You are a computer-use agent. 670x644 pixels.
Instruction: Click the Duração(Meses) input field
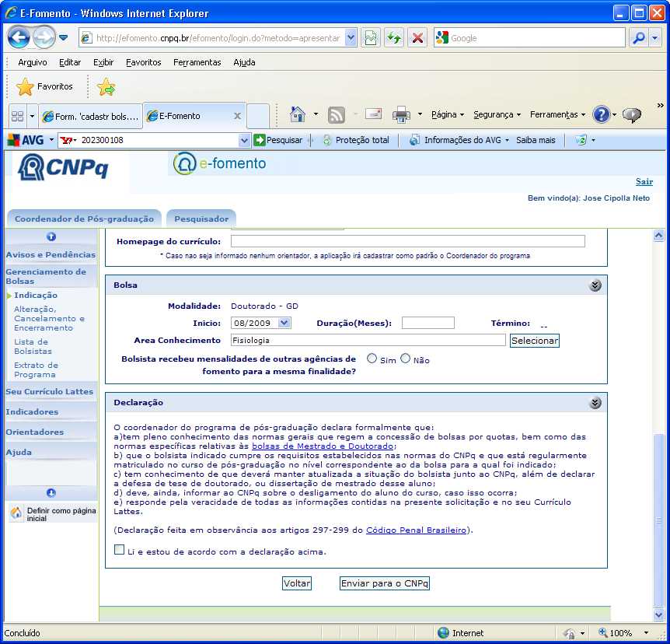[x=428, y=323]
